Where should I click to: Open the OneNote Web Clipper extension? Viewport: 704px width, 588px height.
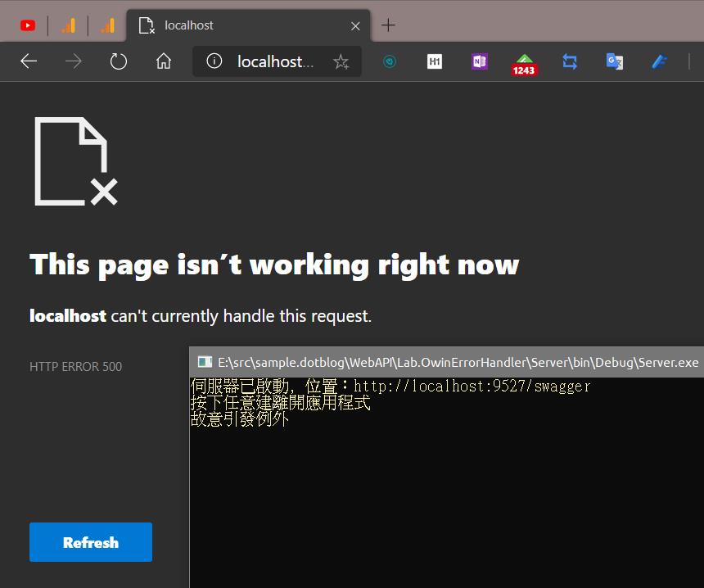tap(479, 61)
